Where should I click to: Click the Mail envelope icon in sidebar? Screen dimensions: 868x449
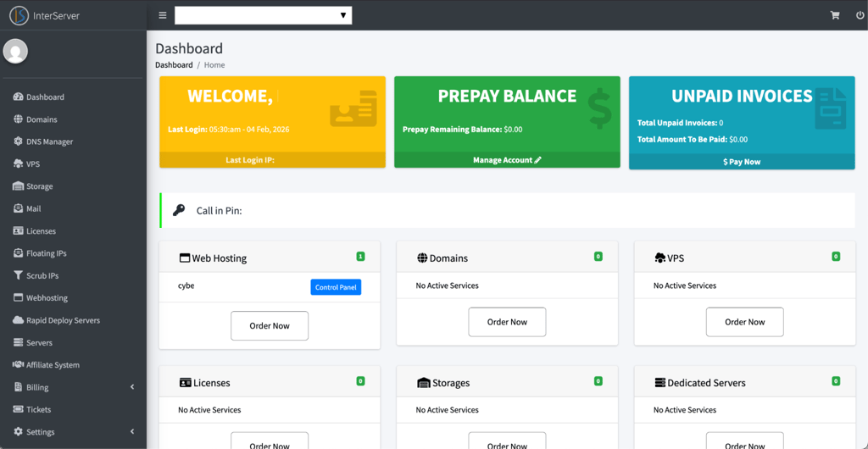point(18,208)
